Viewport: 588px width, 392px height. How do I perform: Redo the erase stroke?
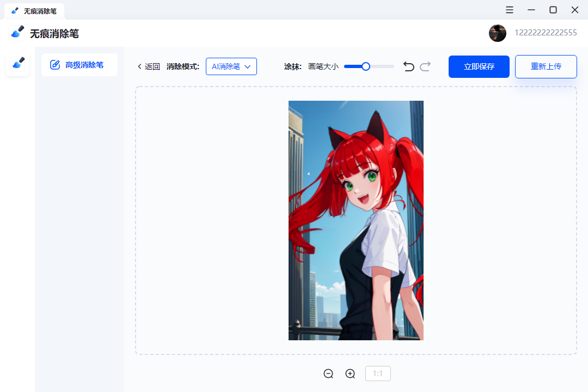425,67
